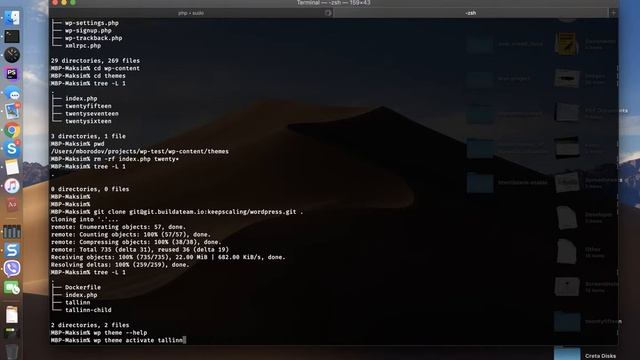The image size is (640, 360).
Task: Click the '2 directories, 2 files' summary
Action: pos(90,325)
